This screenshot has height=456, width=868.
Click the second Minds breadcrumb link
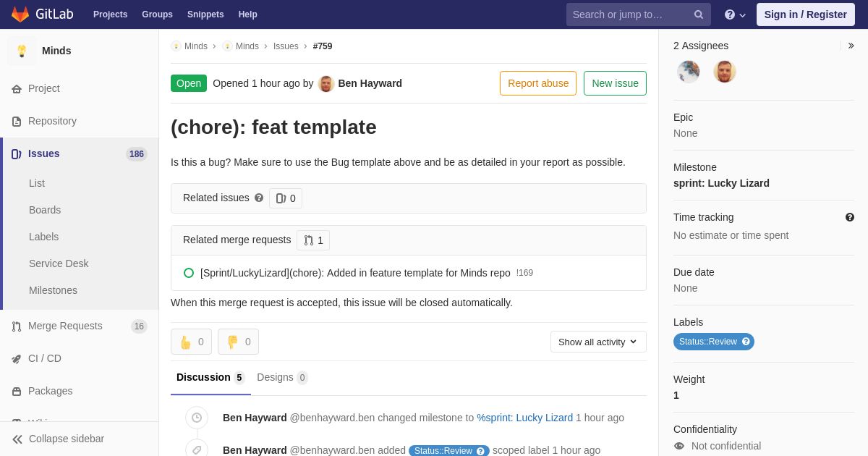[x=247, y=46]
